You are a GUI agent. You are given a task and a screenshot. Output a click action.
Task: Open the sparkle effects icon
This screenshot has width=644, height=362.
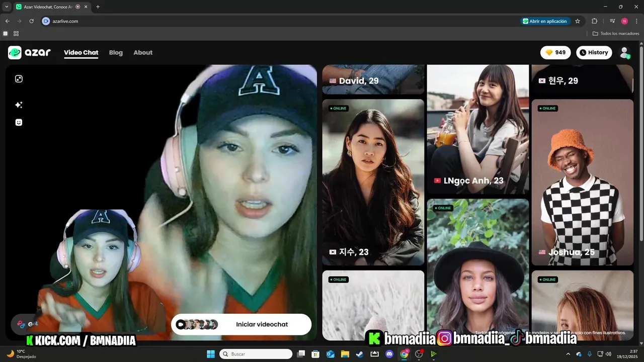click(19, 105)
